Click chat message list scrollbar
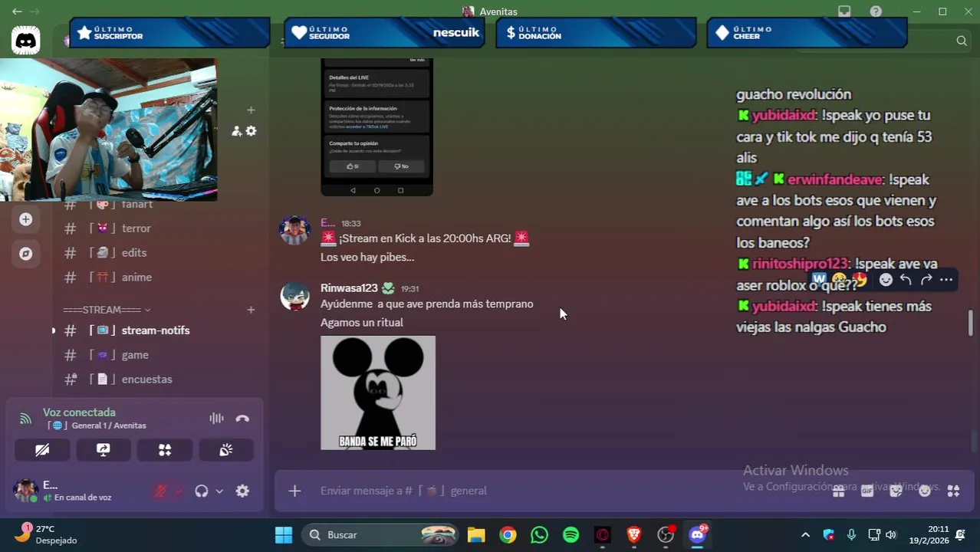980x552 pixels. click(x=971, y=322)
